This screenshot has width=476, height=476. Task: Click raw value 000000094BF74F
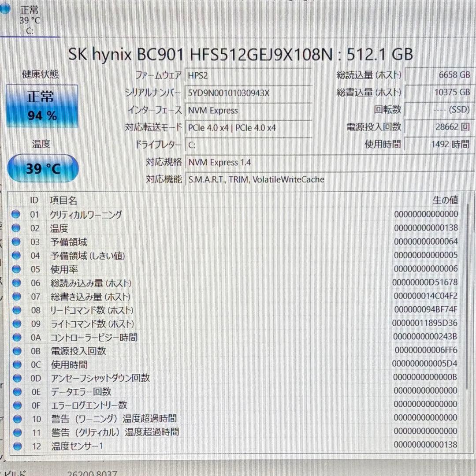(426, 309)
